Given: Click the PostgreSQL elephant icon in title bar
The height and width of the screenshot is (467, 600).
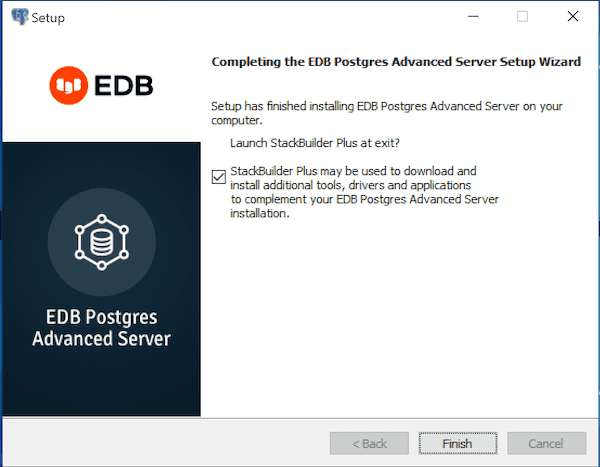Looking at the screenshot, I should pos(18,17).
